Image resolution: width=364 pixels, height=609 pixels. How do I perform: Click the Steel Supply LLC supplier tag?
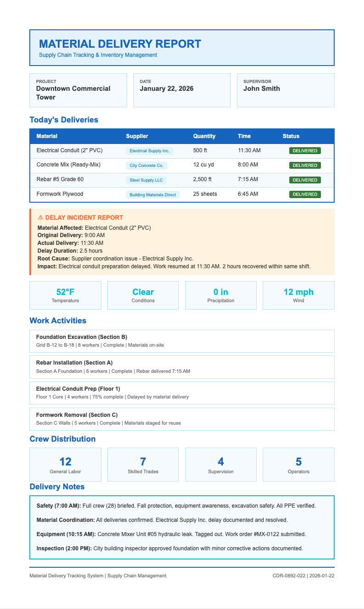pos(146,180)
